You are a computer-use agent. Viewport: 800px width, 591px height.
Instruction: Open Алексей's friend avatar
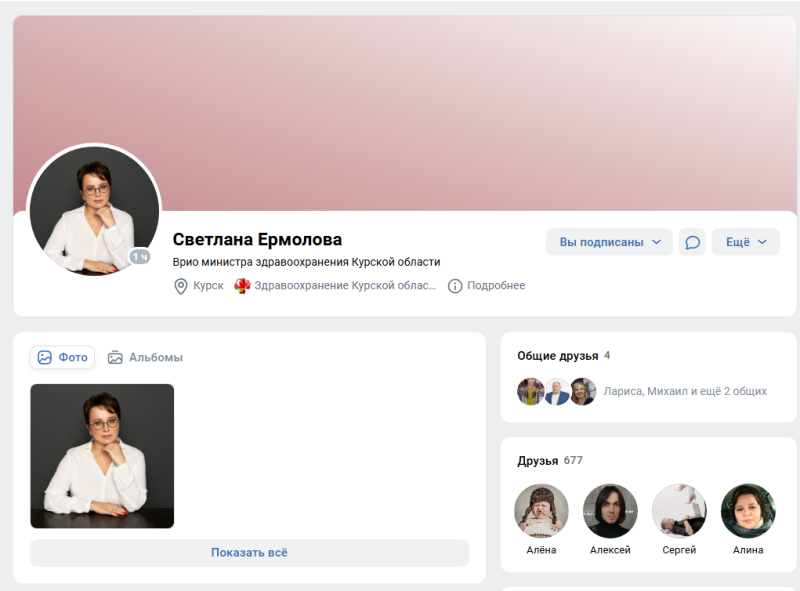click(610, 511)
